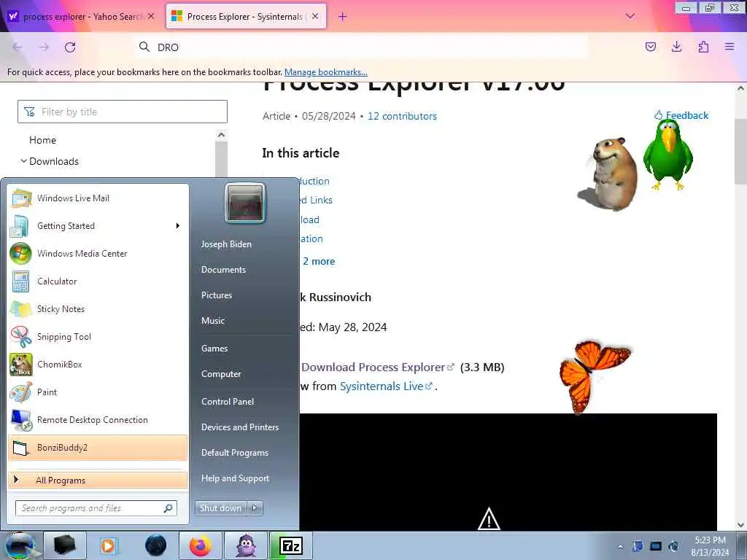Click Download Process Explorer link

377,367
